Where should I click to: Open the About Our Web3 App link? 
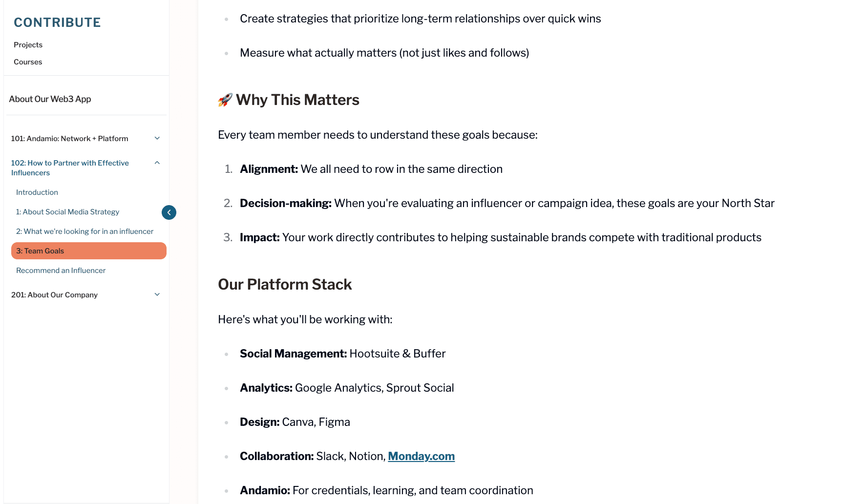point(50,99)
